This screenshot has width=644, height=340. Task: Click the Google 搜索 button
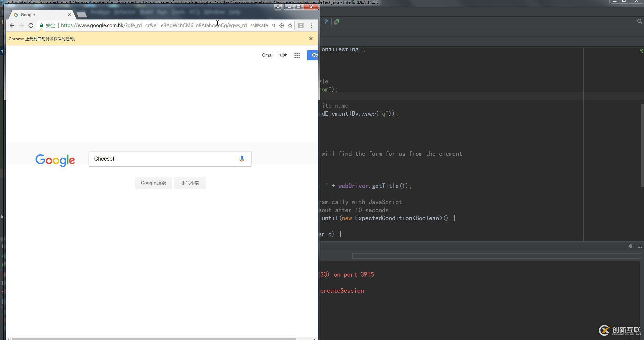point(153,183)
